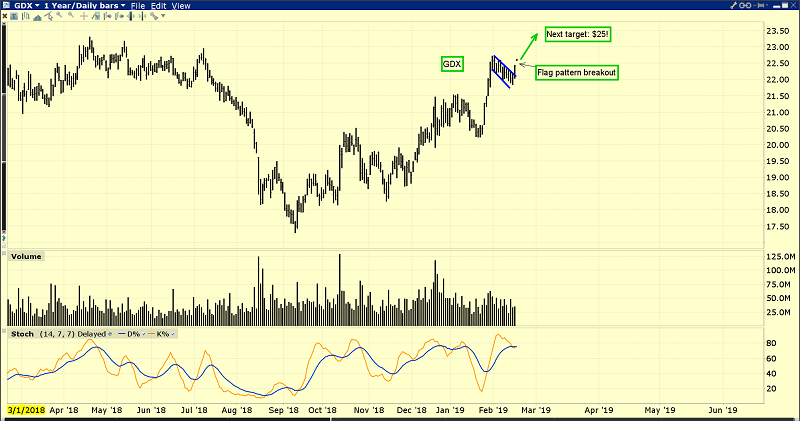Open the chart wrench settings icon in toolbar
The height and width of the screenshot is (421, 800).
click(154, 16)
